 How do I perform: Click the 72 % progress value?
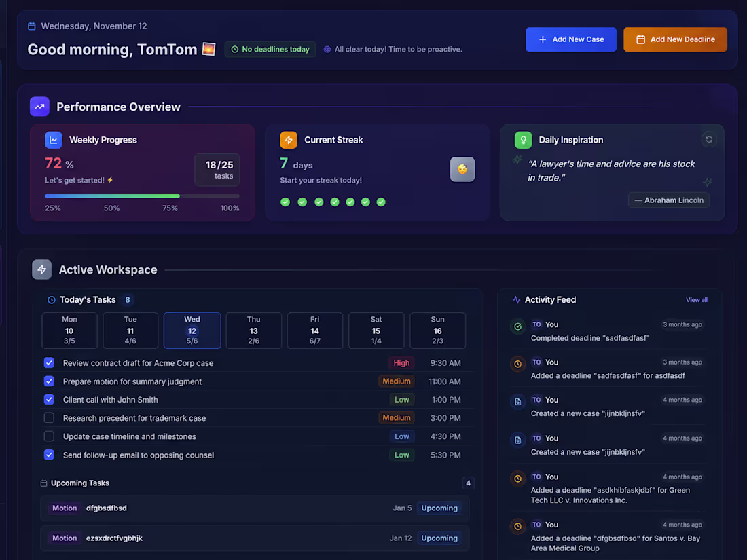tap(59, 164)
